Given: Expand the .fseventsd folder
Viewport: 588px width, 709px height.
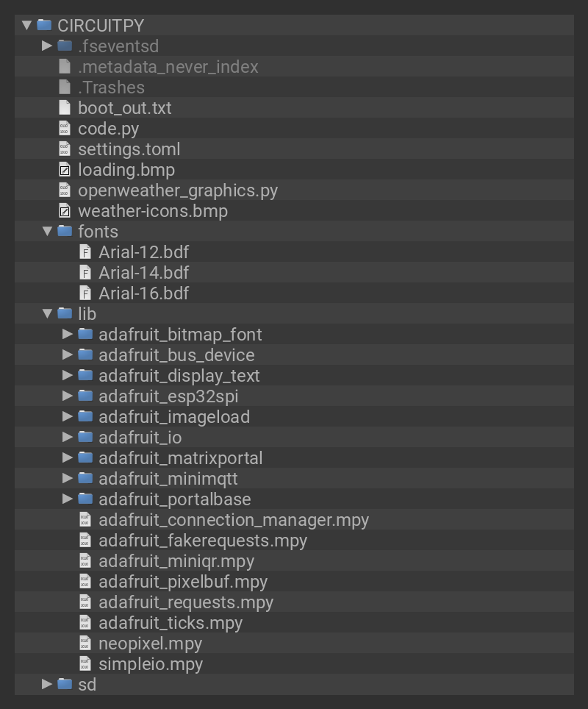Looking at the screenshot, I should tap(47, 46).
